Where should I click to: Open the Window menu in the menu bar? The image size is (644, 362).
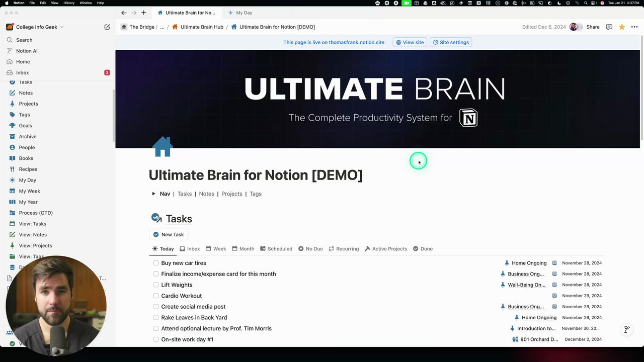pyautogui.click(x=86, y=3)
